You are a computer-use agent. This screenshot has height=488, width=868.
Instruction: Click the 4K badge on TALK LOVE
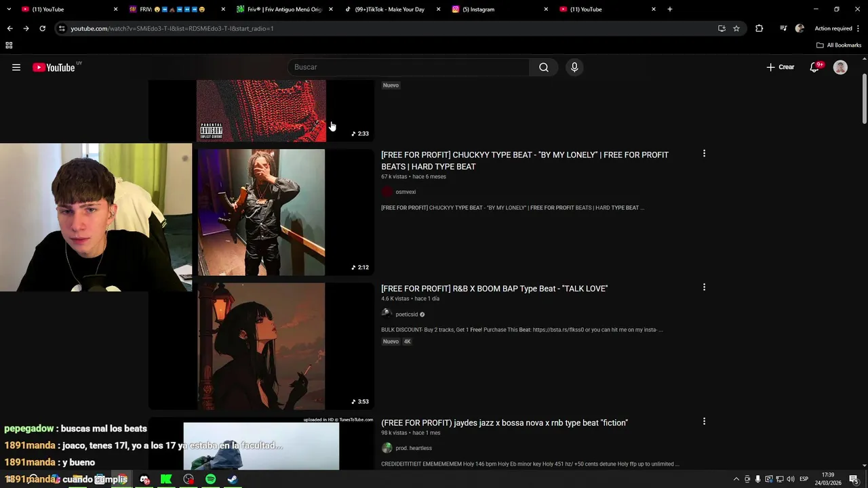coord(408,342)
